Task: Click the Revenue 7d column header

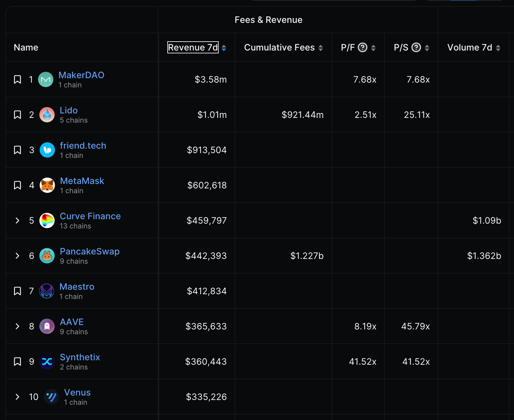Action: (x=193, y=48)
